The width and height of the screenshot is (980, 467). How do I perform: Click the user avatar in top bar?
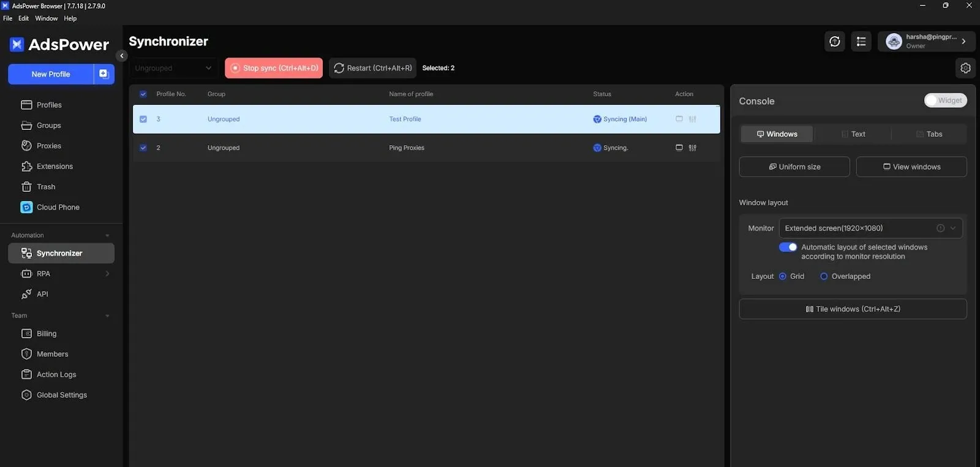pyautogui.click(x=894, y=41)
